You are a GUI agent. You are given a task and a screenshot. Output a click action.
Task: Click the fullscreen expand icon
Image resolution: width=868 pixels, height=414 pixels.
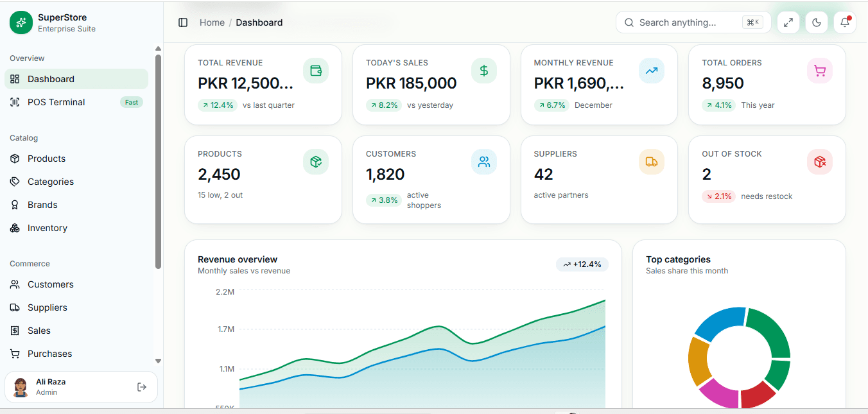pyautogui.click(x=788, y=22)
